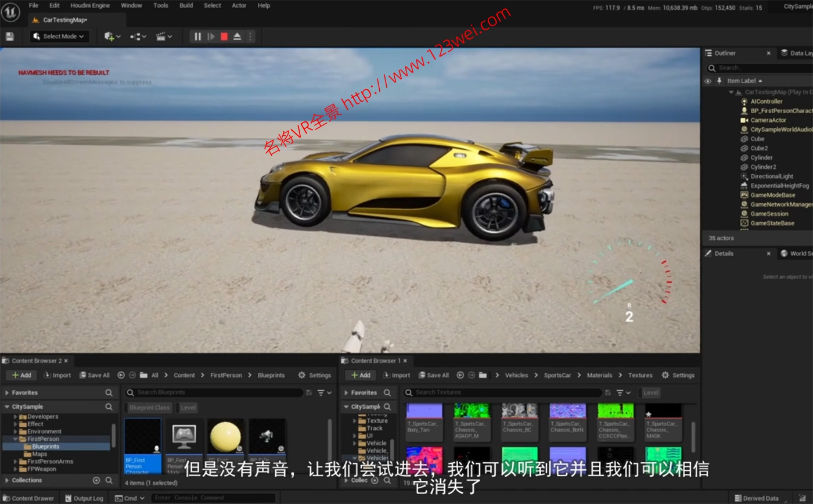The image size is (813, 504).
Task: Click the Unreal Engine logo icon
Action: [x=10, y=12]
